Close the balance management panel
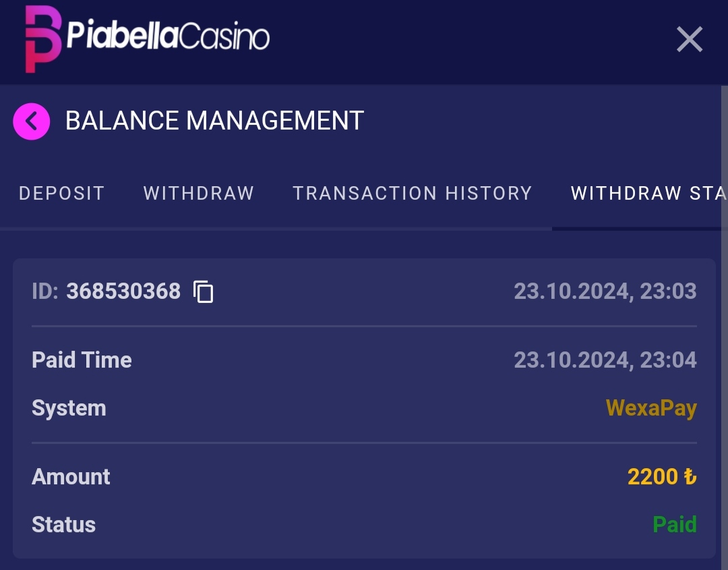Image resolution: width=728 pixels, height=570 pixels. tap(690, 40)
